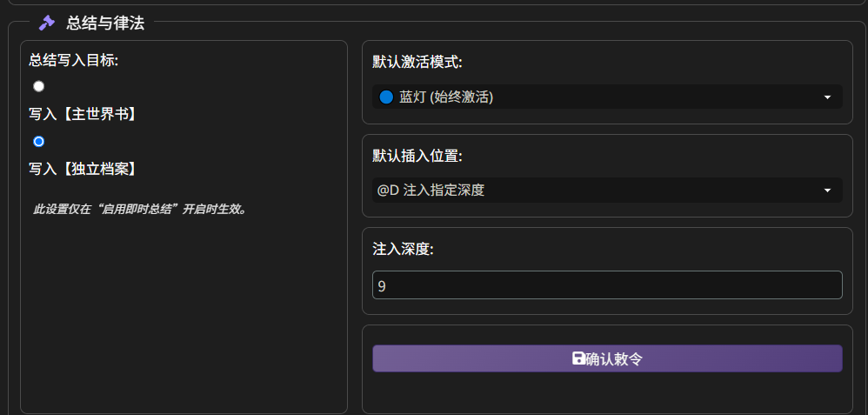
Task: Open the @D 注入指定深度 position dropdown
Action: [600, 191]
